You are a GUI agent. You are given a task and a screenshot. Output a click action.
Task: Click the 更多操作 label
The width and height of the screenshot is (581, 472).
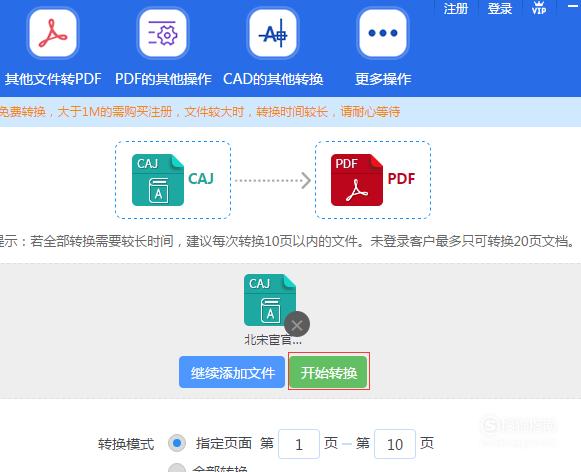[x=383, y=79]
